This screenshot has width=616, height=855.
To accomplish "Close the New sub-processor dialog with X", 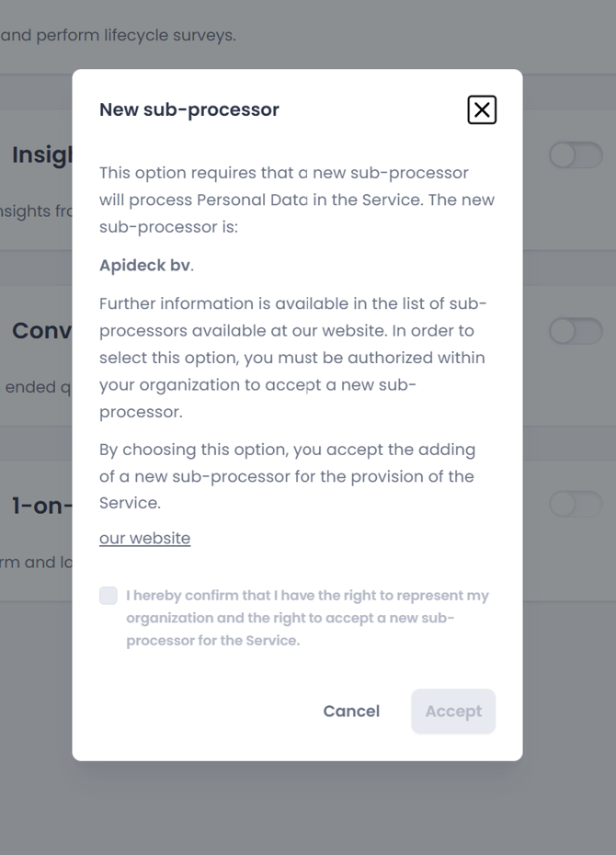I will [x=482, y=110].
